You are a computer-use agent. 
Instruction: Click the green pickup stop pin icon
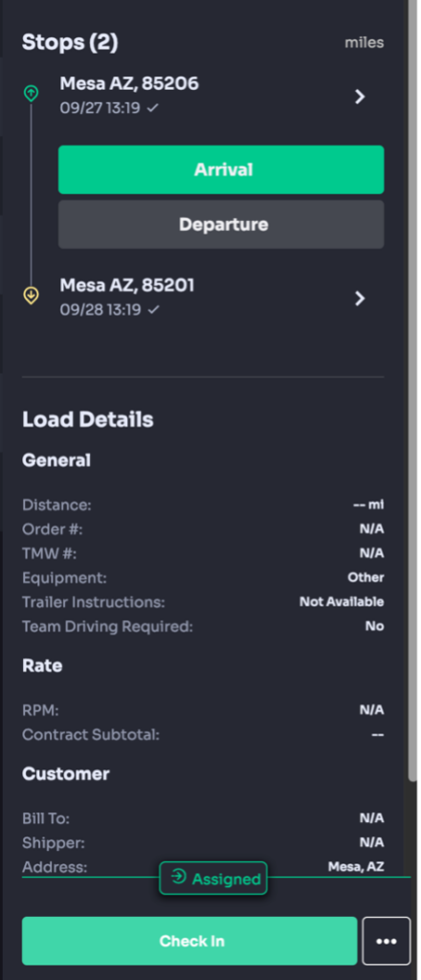(31, 94)
